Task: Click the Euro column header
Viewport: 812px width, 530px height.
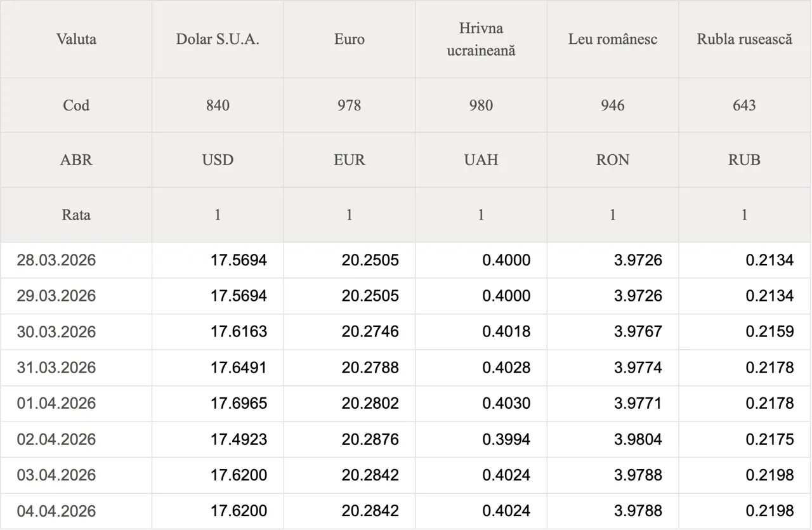Action: click(350, 39)
